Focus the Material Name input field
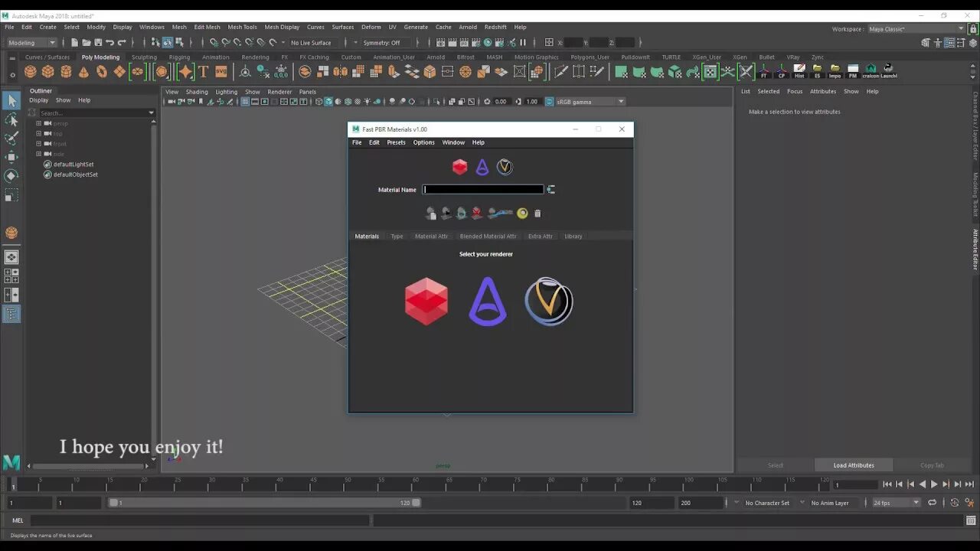This screenshot has height=551, width=980. click(x=483, y=190)
